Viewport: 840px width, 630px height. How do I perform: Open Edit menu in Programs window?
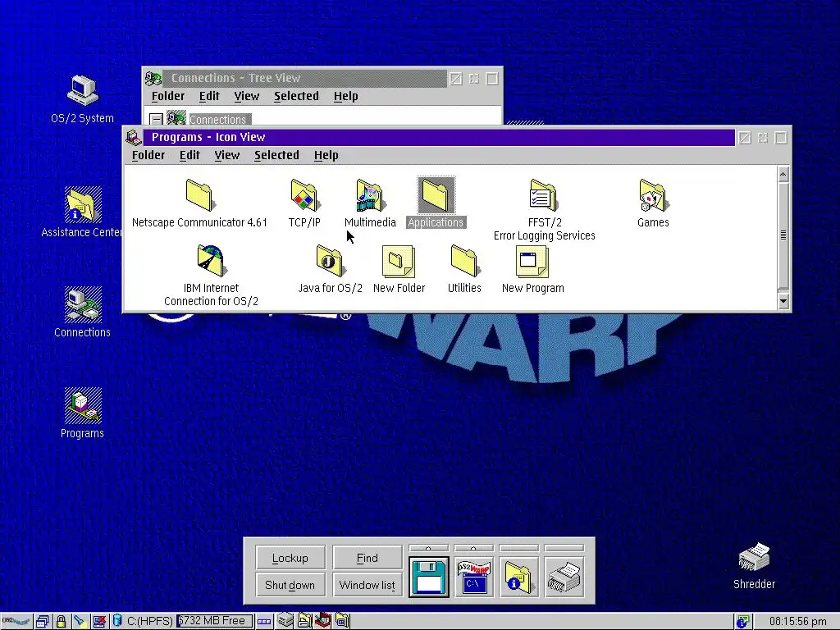189,155
